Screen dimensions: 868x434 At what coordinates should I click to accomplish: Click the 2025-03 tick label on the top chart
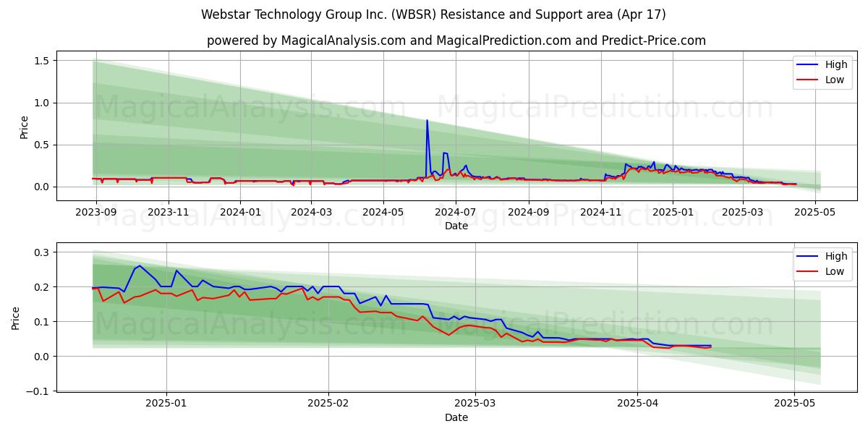click(x=743, y=212)
